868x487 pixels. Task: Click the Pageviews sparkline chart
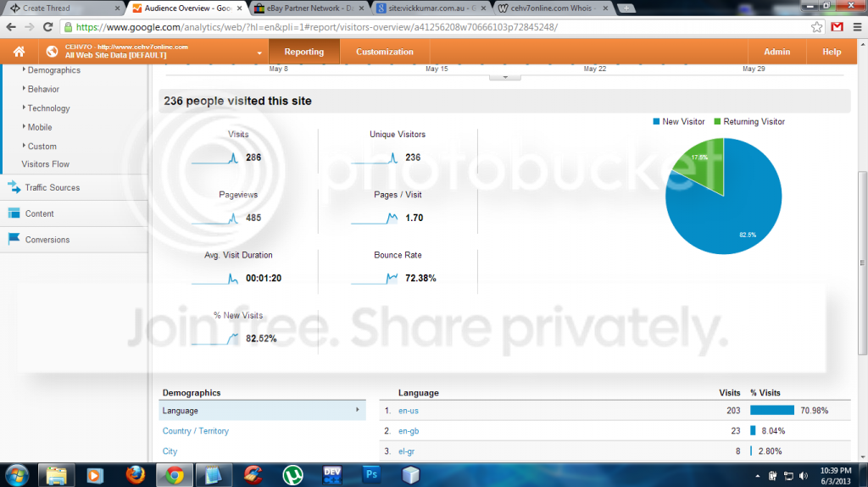tap(214, 219)
